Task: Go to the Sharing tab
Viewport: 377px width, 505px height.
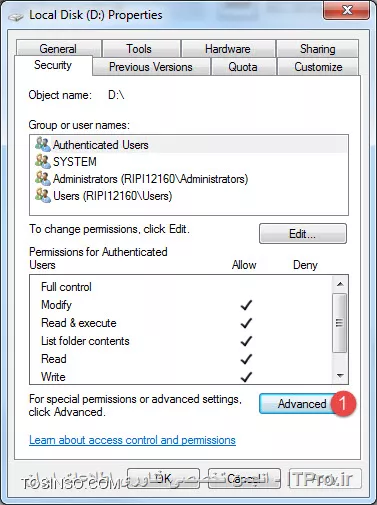Action: pyautogui.click(x=318, y=49)
